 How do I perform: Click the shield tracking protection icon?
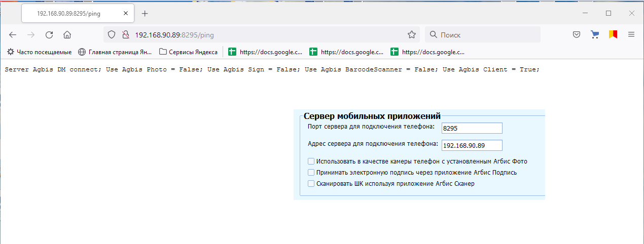(113, 35)
